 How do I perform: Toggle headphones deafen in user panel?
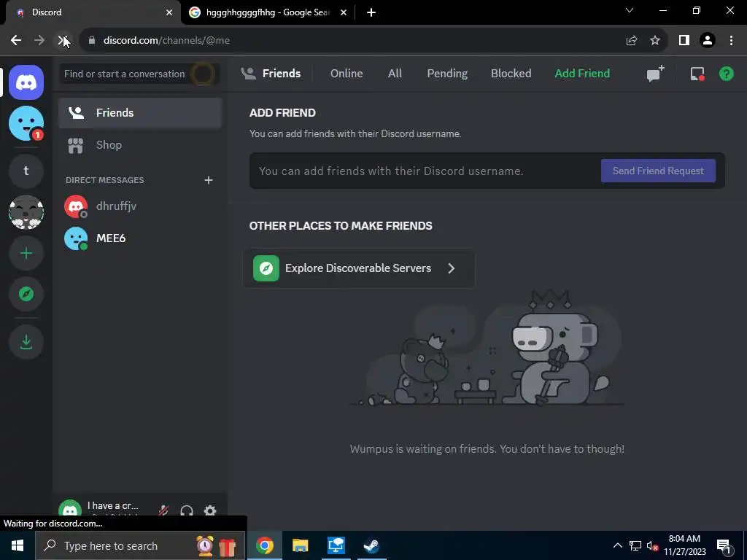pyautogui.click(x=187, y=511)
